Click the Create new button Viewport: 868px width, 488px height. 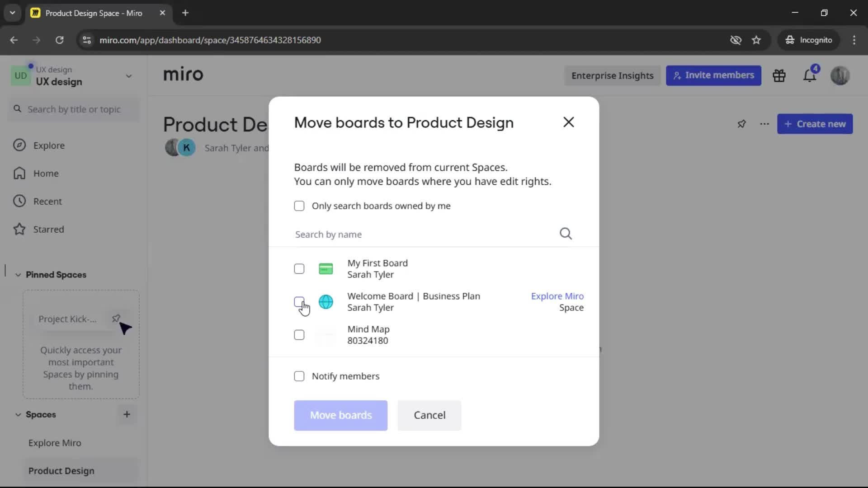coord(815,124)
